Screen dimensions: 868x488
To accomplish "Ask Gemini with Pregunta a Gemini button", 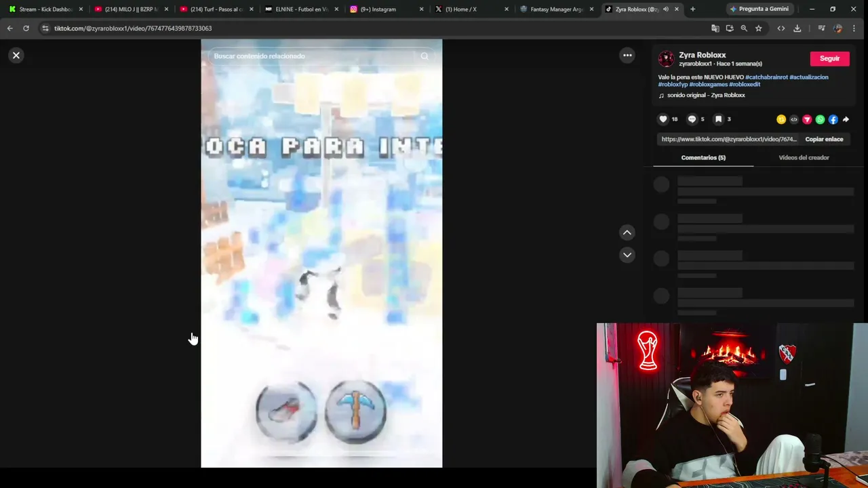I will (759, 9).
